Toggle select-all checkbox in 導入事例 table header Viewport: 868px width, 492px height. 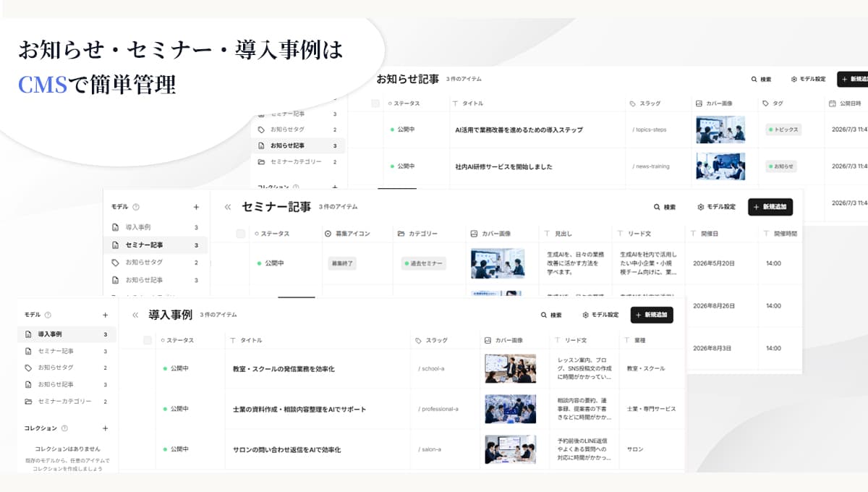[x=148, y=340]
